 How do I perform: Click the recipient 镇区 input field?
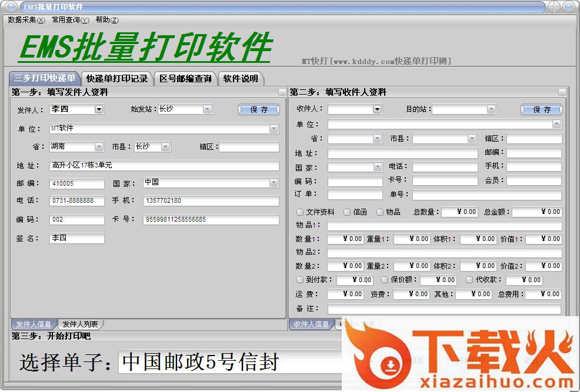(534, 139)
